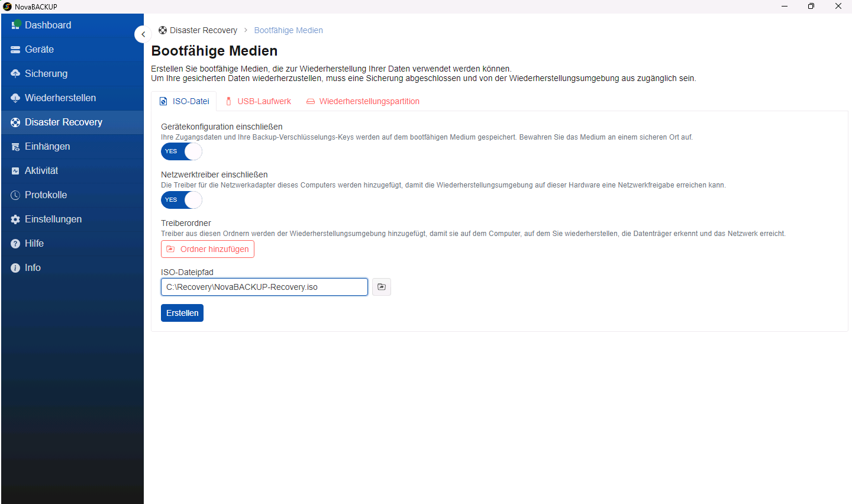Click the Treiberordner section label
852x504 pixels.
[x=186, y=223]
